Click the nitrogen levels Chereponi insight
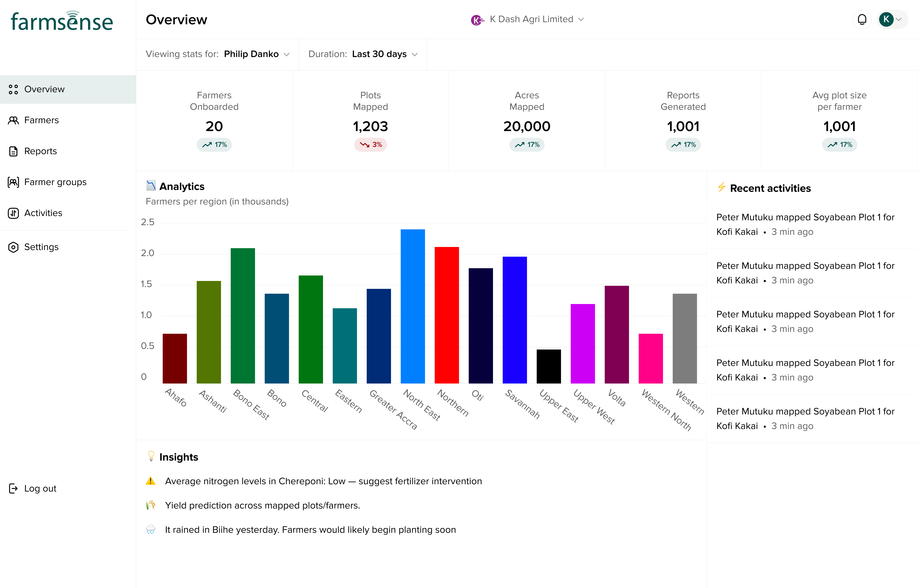Image resolution: width=918 pixels, height=588 pixels. point(323,481)
